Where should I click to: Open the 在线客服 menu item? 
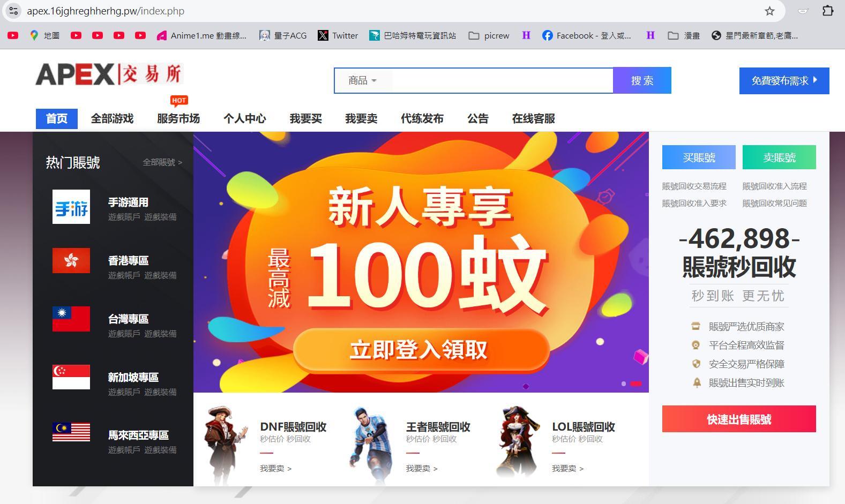click(534, 119)
